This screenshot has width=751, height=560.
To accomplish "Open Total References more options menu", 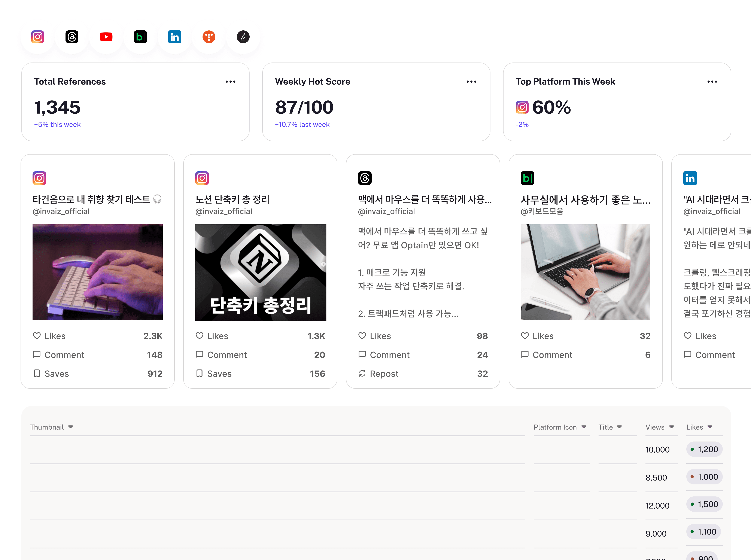I will pyautogui.click(x=231, y=81).
